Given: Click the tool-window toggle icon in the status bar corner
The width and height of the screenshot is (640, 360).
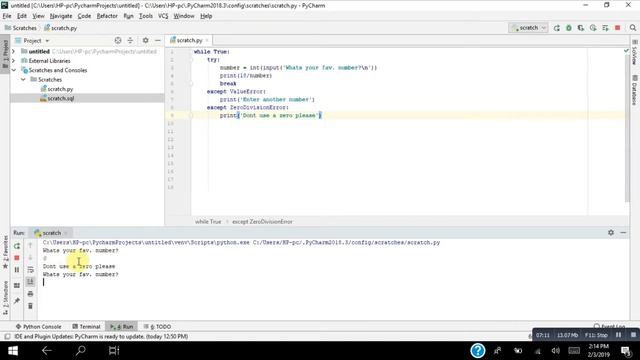Looking at the screenshot, I should tap(7, 336).
